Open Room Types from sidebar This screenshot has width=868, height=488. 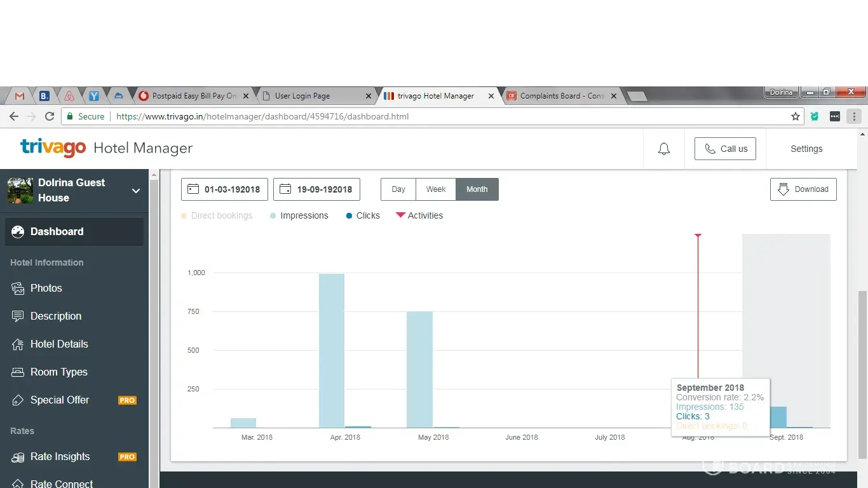(x=58, y=372)
